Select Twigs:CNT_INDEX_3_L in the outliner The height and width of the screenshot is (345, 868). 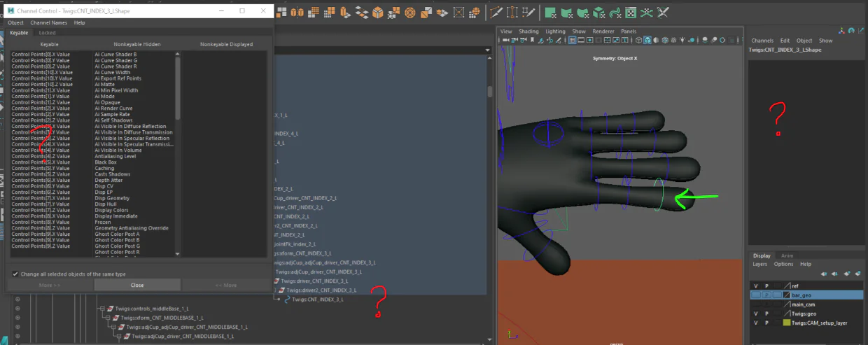(319, 300)
